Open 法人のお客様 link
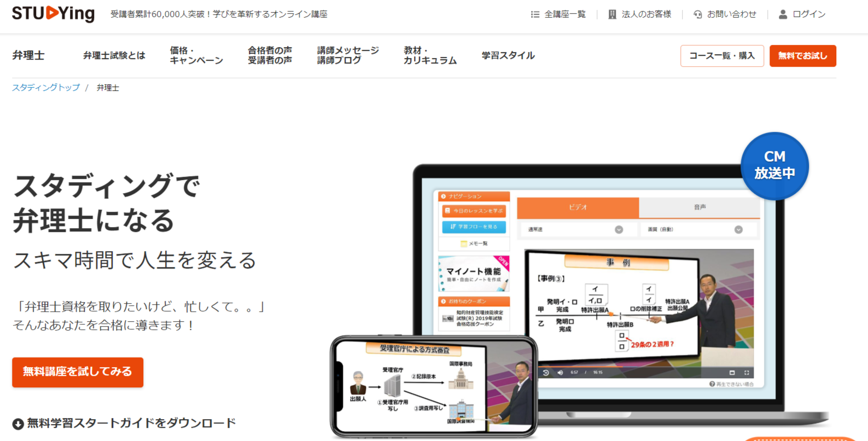Image resolution: width=868 pixels, height=441 pixels. tap(646, 14)
